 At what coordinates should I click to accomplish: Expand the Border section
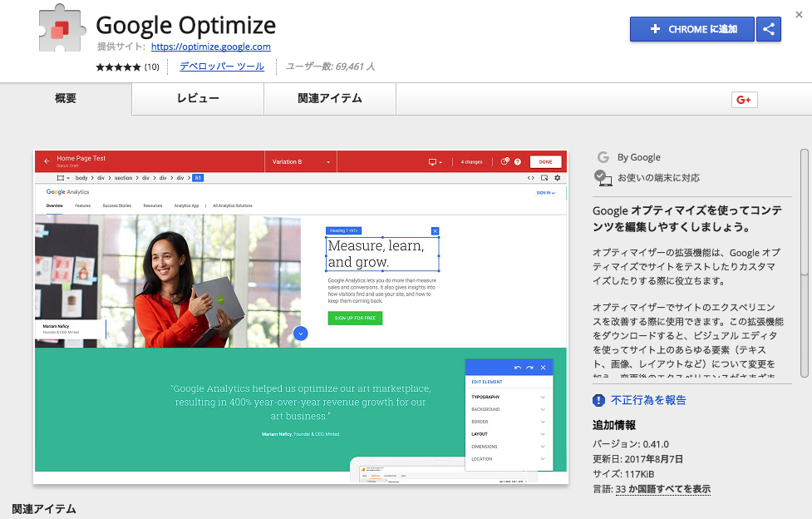(x=508, y=422)
